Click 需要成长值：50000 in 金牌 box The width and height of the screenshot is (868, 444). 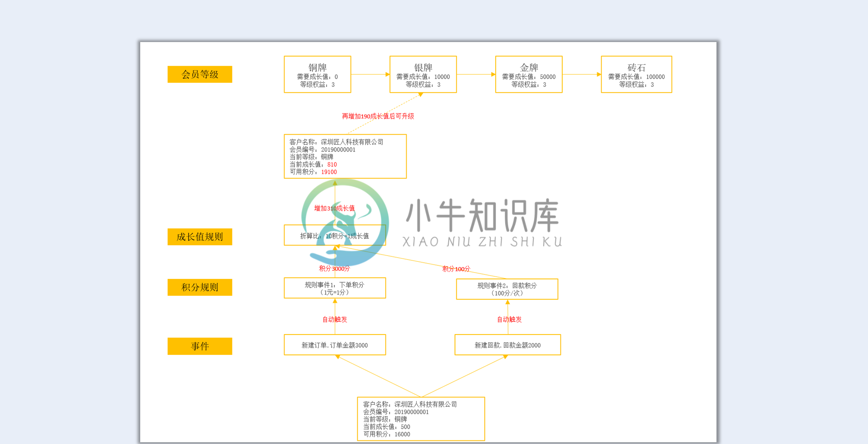[529, 77]
